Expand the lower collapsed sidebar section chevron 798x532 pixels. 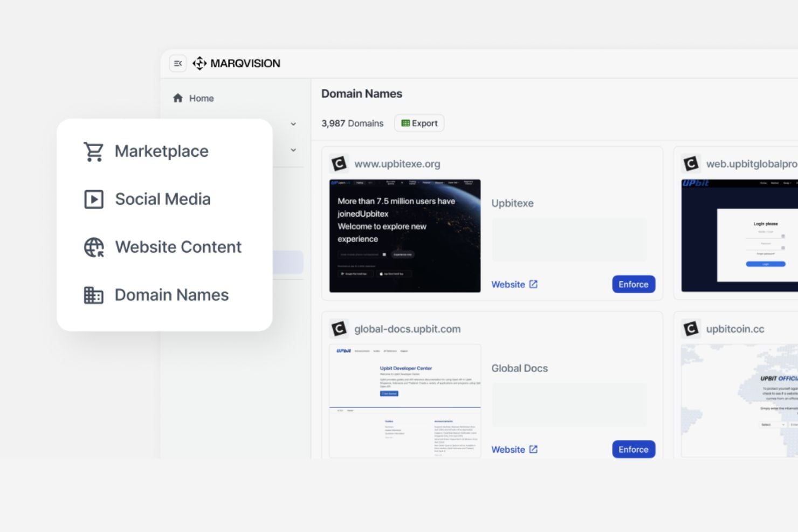[293, 150]
